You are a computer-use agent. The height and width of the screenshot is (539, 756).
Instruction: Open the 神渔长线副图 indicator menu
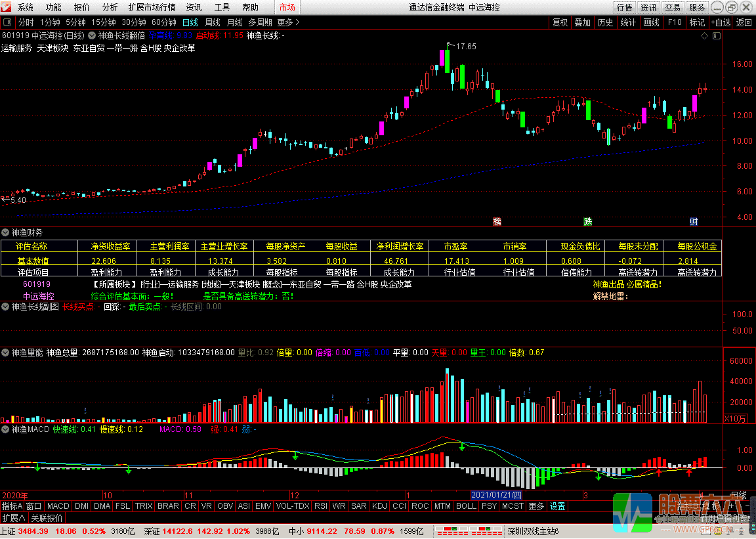(5, 307)
